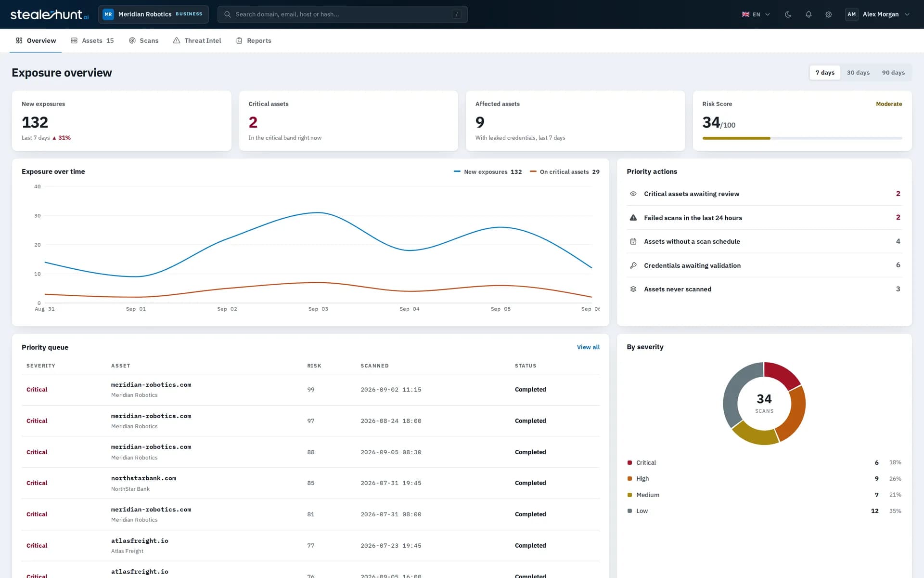This screenshot has width=924, height=578.
Task: Open the EN language dropdown
Action: click(x=756, y=14)
